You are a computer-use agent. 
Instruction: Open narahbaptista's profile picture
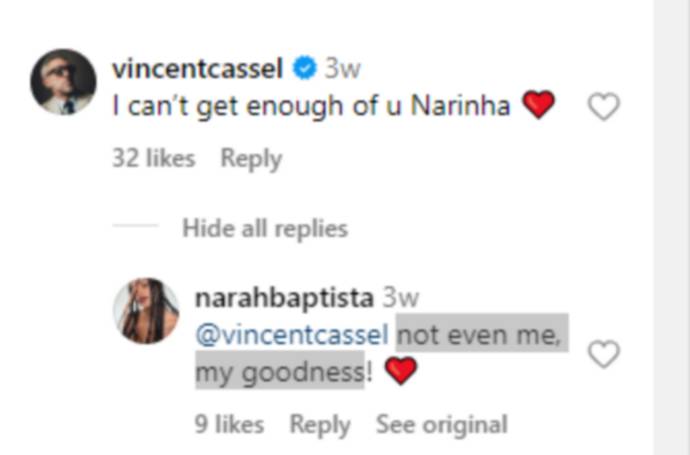147,310
